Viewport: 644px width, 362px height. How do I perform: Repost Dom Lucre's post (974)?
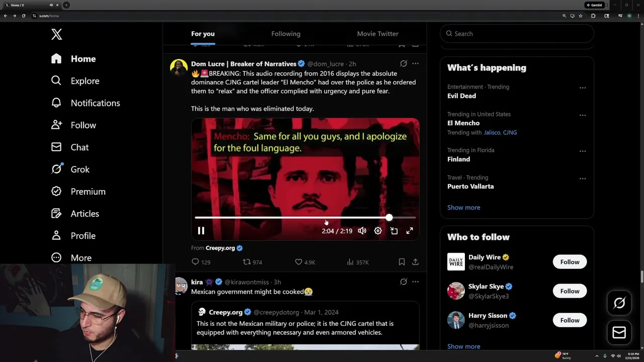[x=252, y=262]
